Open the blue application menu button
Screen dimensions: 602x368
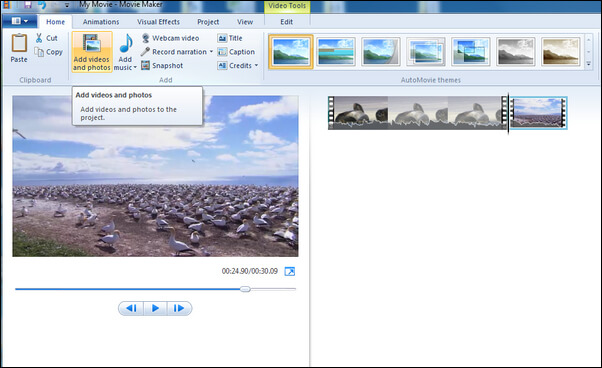click(20, 21)
